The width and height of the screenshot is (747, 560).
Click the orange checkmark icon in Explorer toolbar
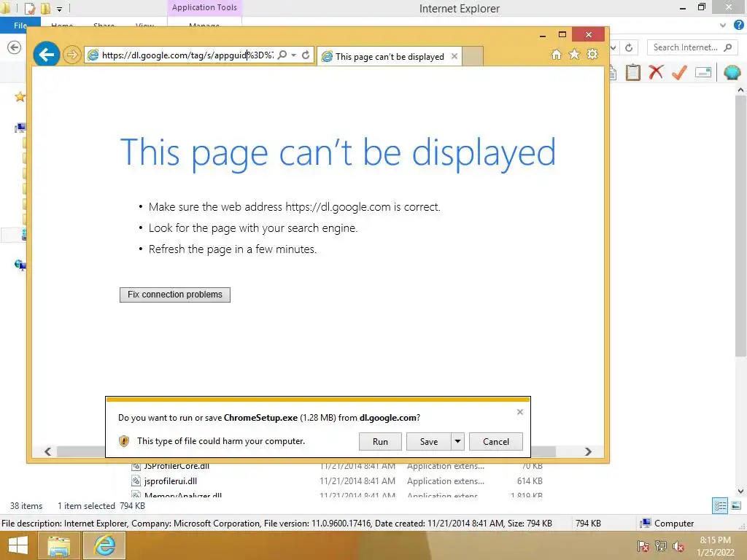(679, 72)
